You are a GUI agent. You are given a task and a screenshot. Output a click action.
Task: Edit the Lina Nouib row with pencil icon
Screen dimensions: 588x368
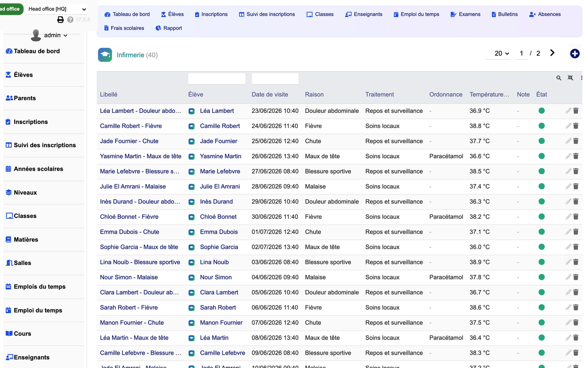point(568,263)
